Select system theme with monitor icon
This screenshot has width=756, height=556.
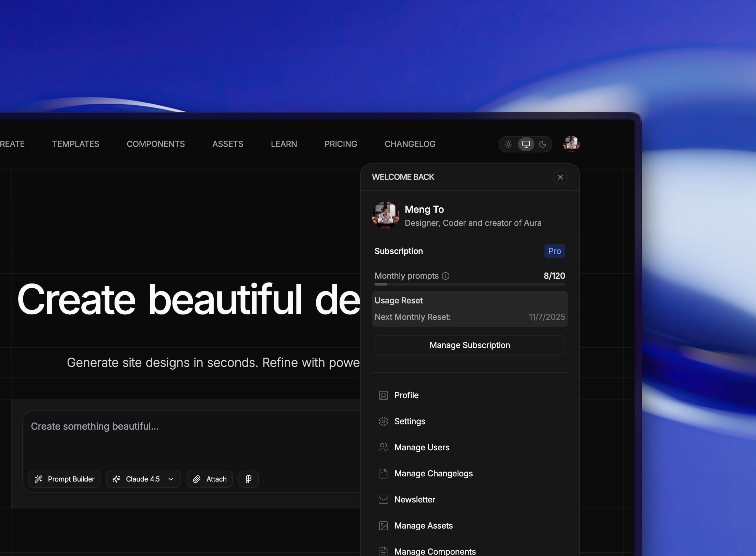(526, 144)
